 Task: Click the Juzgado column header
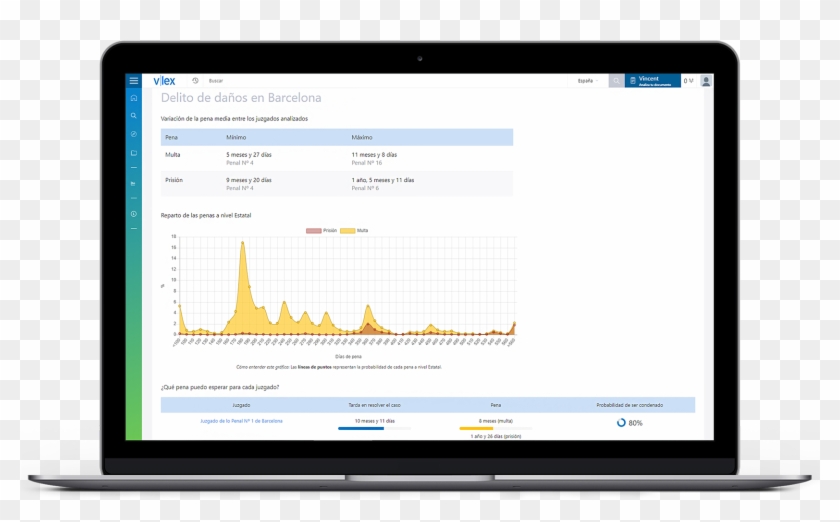tap(241, 405)
